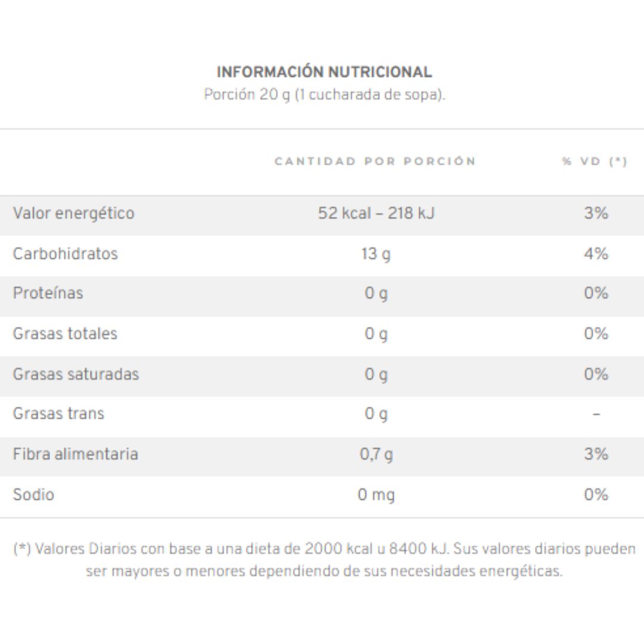This screenshot has width=644, height=644.
Task: Select the Proteínas row label
Action: (48, 293)
